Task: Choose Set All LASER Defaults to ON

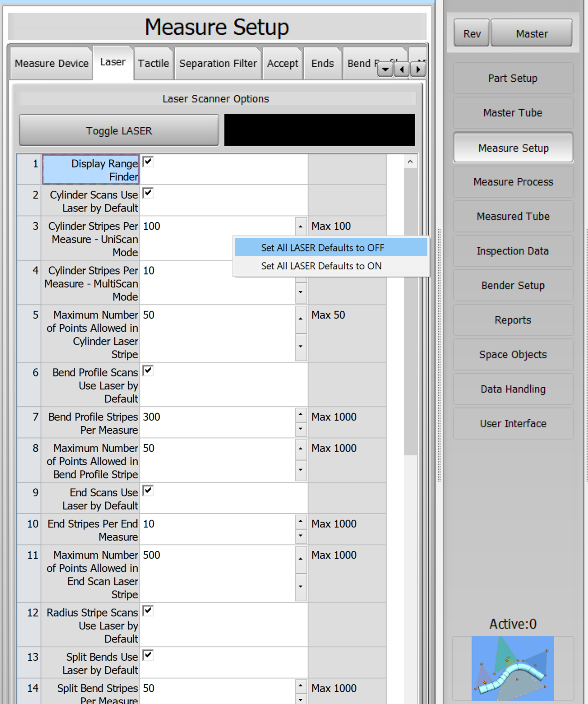Action: (x=321, y=266)
